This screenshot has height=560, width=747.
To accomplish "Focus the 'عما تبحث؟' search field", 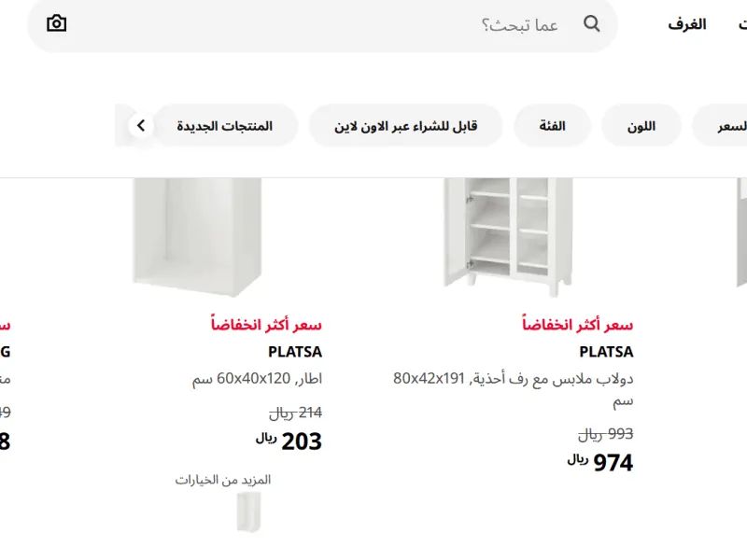I will coord(322,25).
